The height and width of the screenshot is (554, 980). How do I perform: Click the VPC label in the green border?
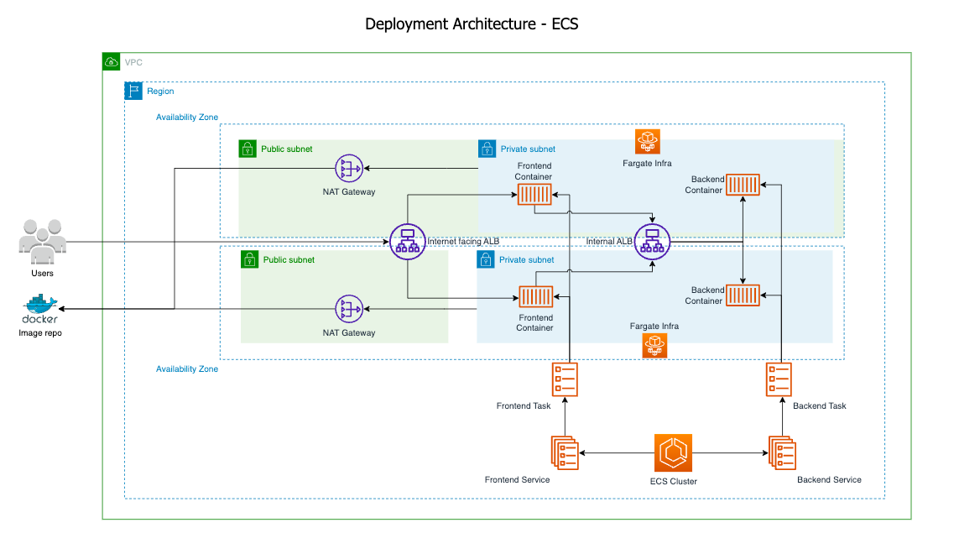coord(133,61)
